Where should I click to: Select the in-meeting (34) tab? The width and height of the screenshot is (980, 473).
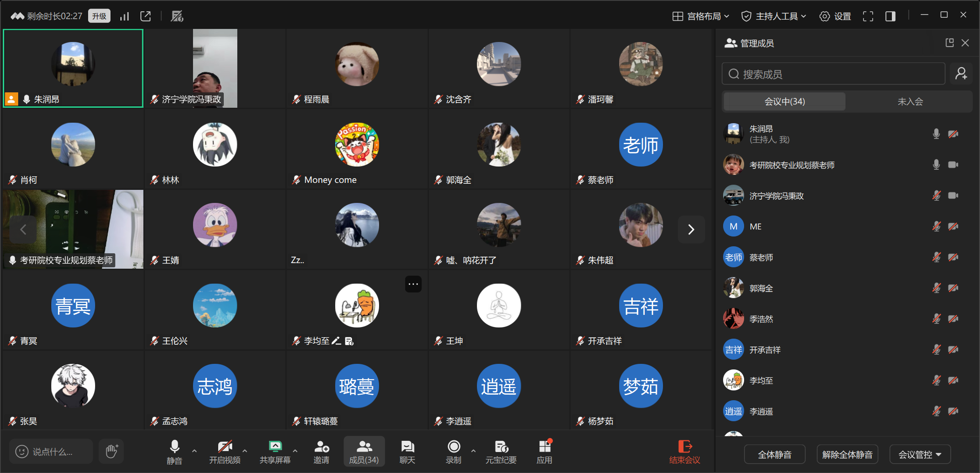(784, 102)
